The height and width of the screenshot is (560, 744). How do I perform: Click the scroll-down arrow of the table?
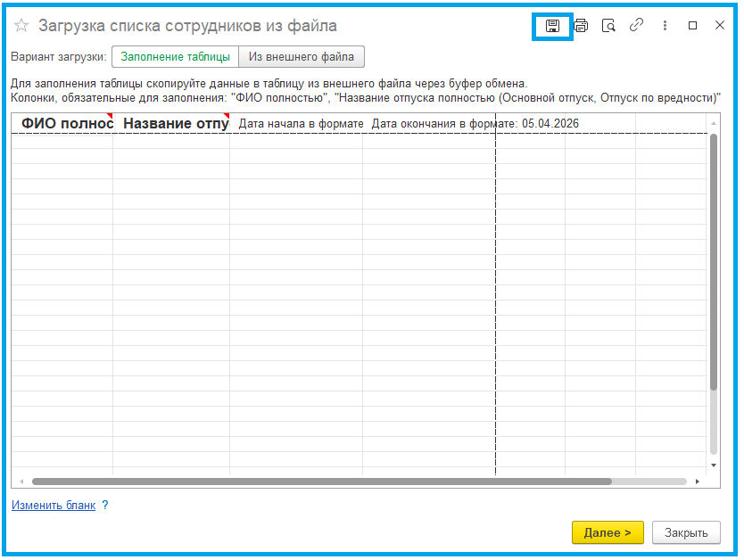pyautogui.click(x=713, y=465)
